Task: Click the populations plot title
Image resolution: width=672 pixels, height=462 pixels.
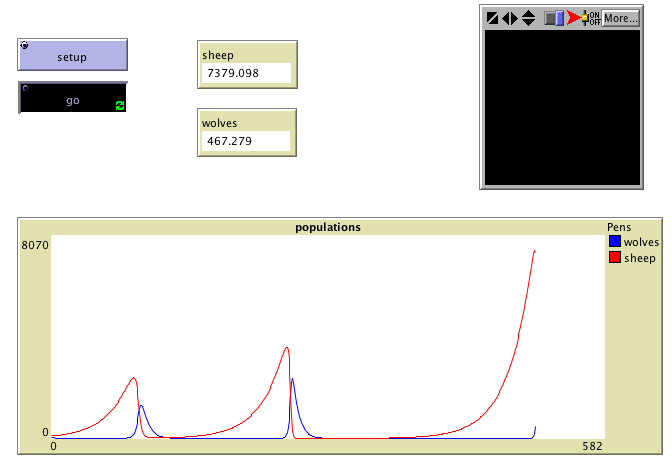Action: click(328, 227)
